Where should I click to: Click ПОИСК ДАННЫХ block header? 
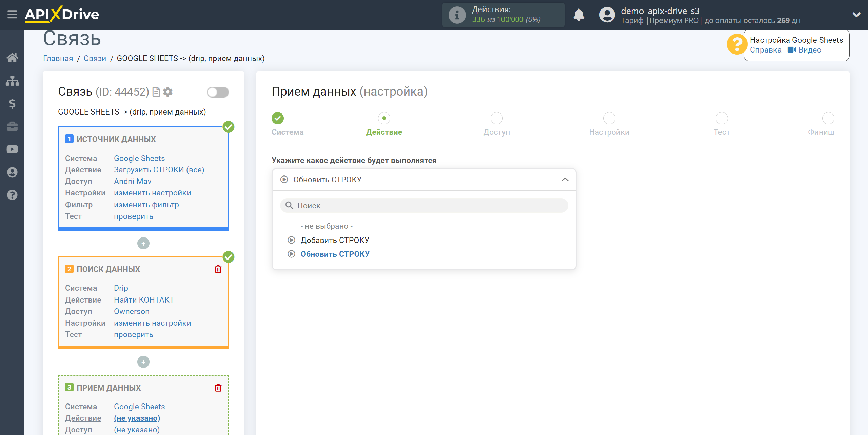coord(108,269)
